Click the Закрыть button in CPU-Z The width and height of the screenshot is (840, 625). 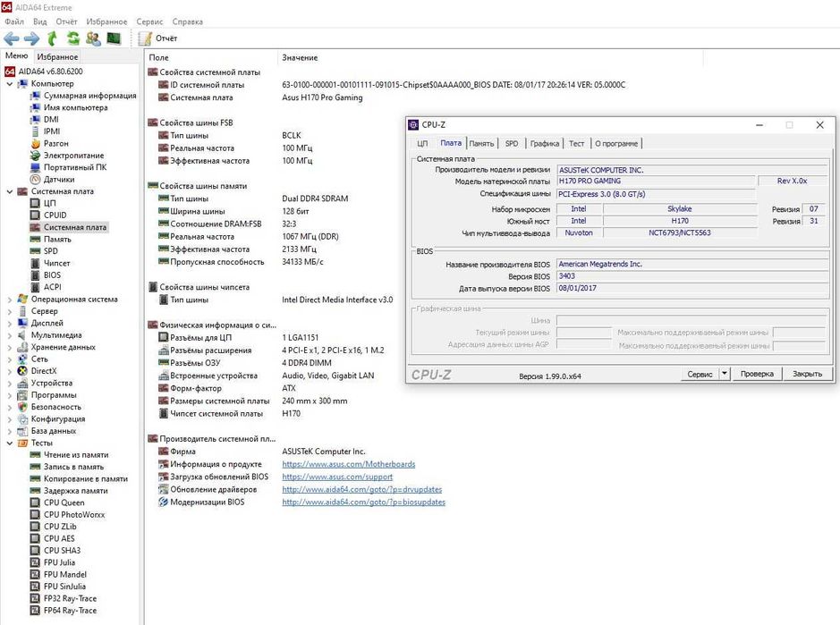807,374
